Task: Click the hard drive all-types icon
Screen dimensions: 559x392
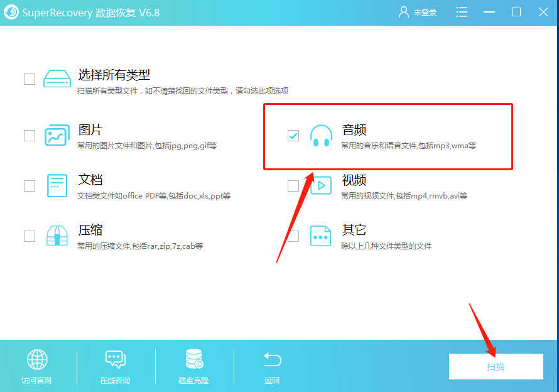Action: click(x=57, y=79)
